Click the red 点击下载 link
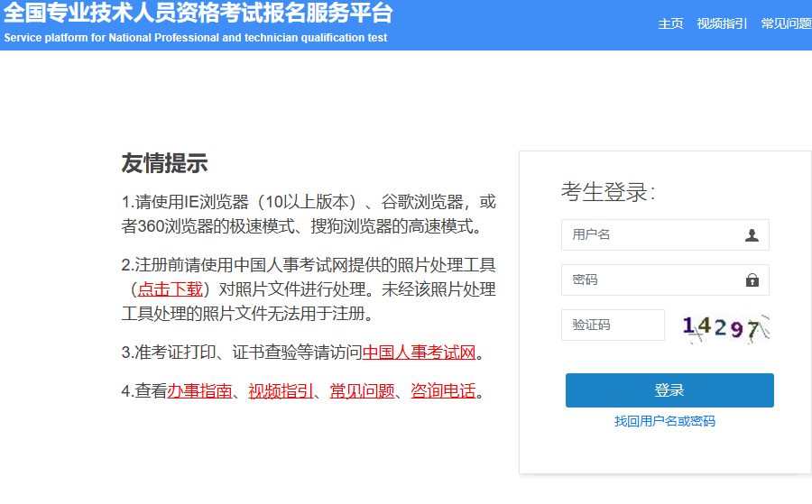The height and width of the screenshot is (504, 812). click(x=170, y=289)
